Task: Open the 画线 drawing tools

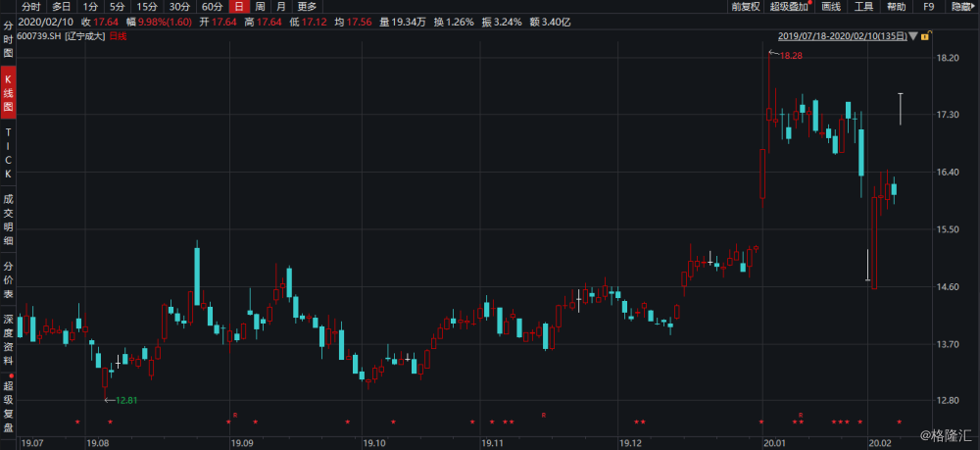Action: [x=831, y=7]
